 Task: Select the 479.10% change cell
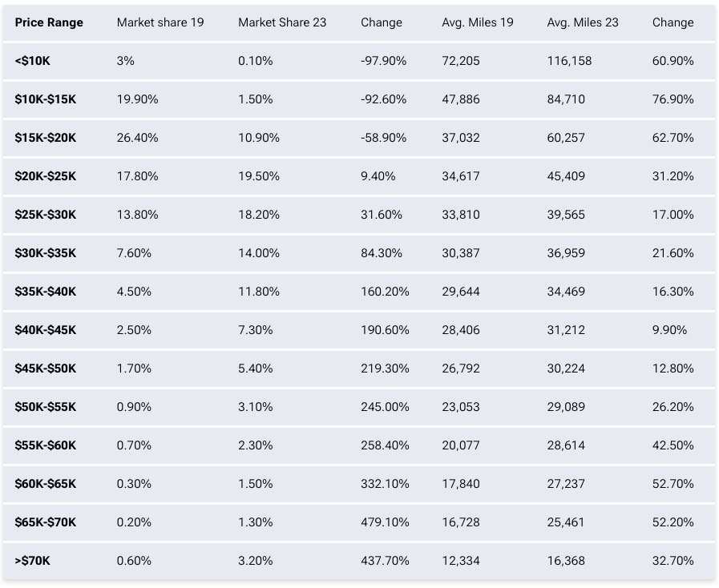coord(385,522)
